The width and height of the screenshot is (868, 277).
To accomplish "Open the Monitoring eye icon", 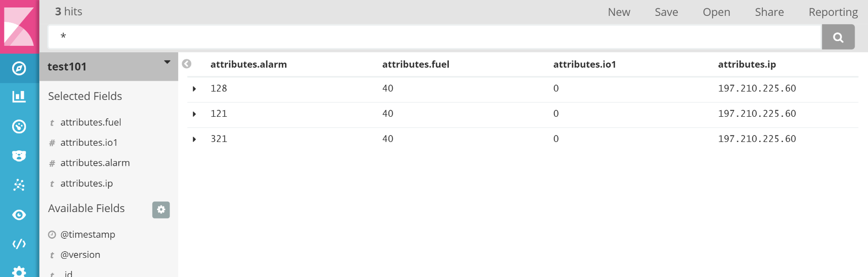I will (19, 215).
